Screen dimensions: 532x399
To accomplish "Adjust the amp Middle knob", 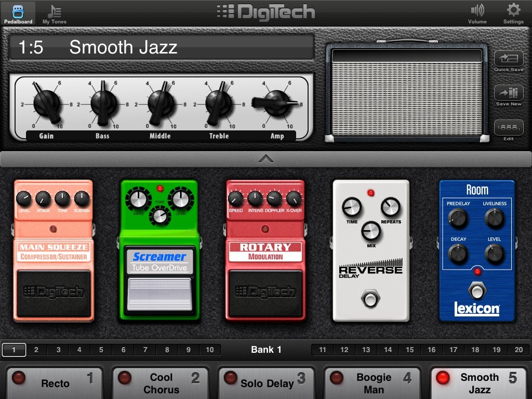I will pos(161,103).
